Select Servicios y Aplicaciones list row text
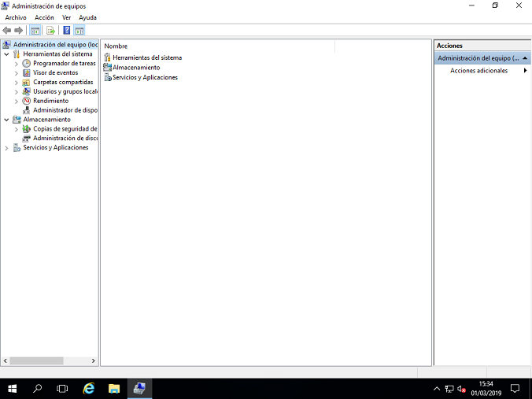This screenshot has width=532, height=399. coord(146,77)
